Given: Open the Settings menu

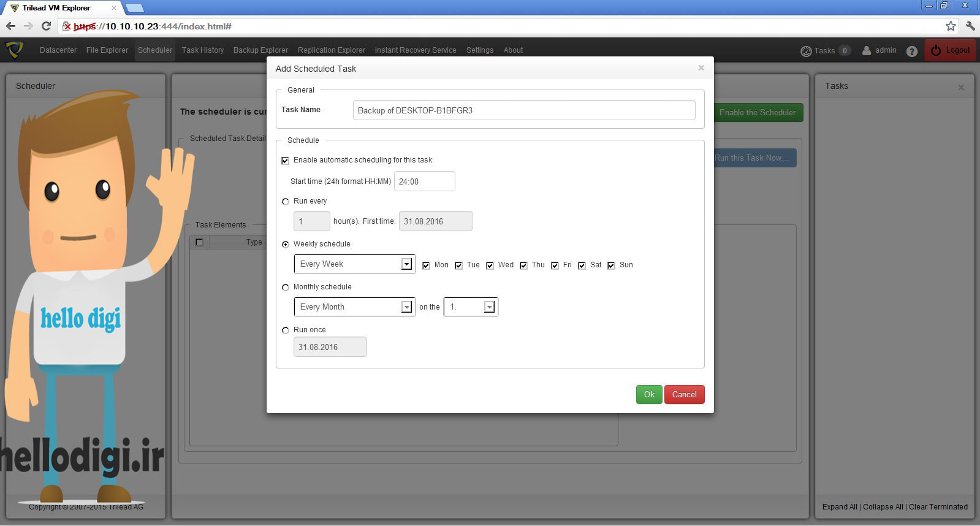Looking at the screenshot, I should tap(480, 50).
